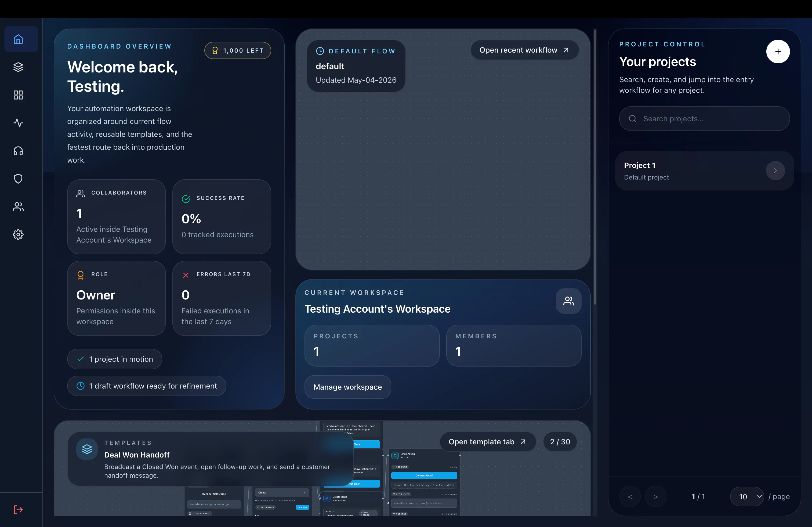Viewport: 812px width, 527px height.
Task: Click the Templates layers icon
Action: click(x=87, y=449)
